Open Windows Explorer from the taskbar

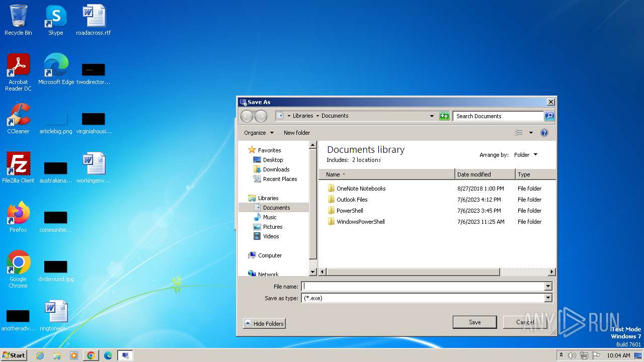(x=57, y=355)
